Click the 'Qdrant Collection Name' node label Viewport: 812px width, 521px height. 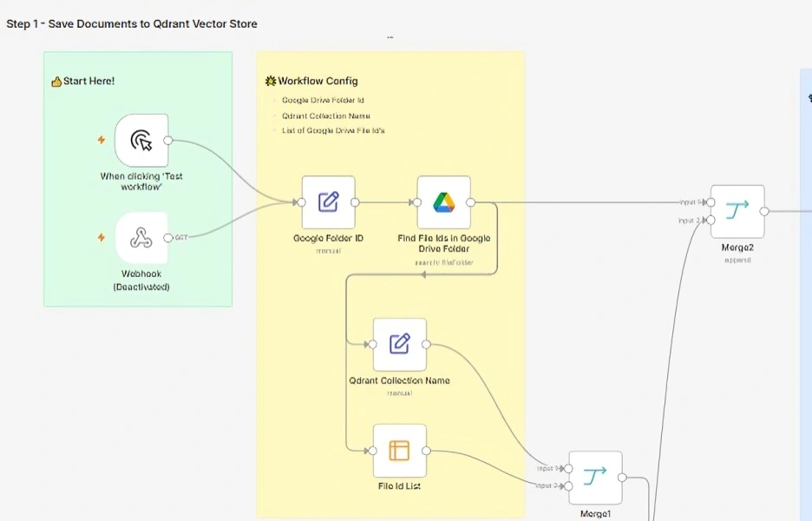(x=399, y=380)
